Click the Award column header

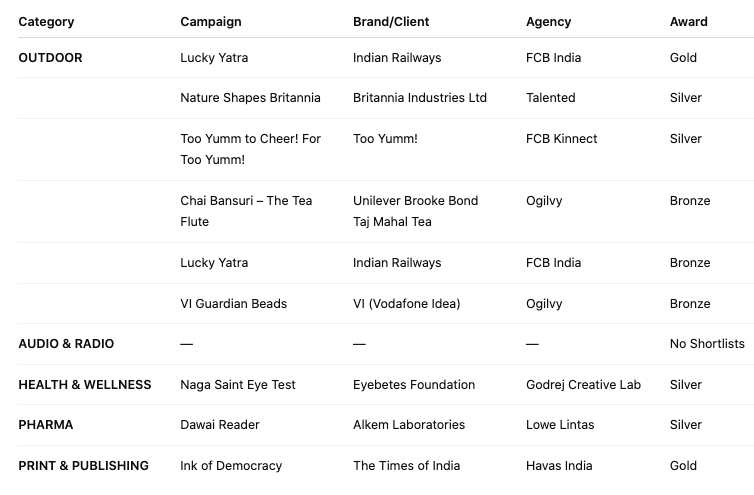(x=688, y=21)
